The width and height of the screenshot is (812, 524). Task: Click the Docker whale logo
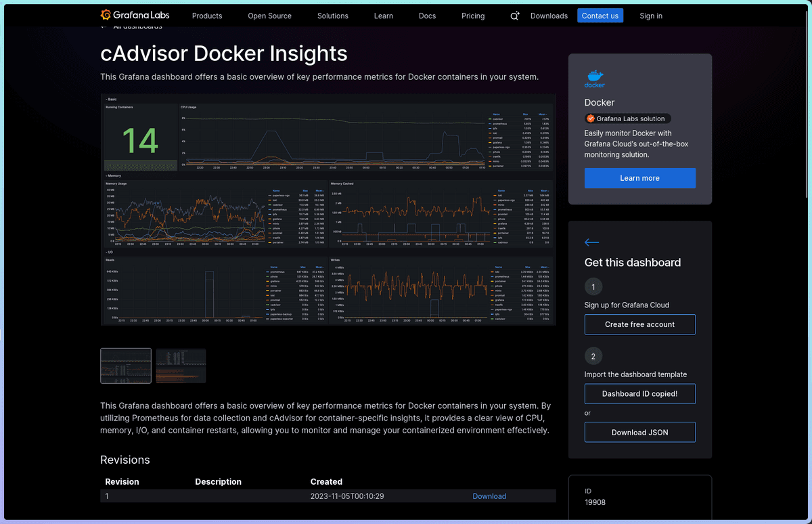[595, 79]
